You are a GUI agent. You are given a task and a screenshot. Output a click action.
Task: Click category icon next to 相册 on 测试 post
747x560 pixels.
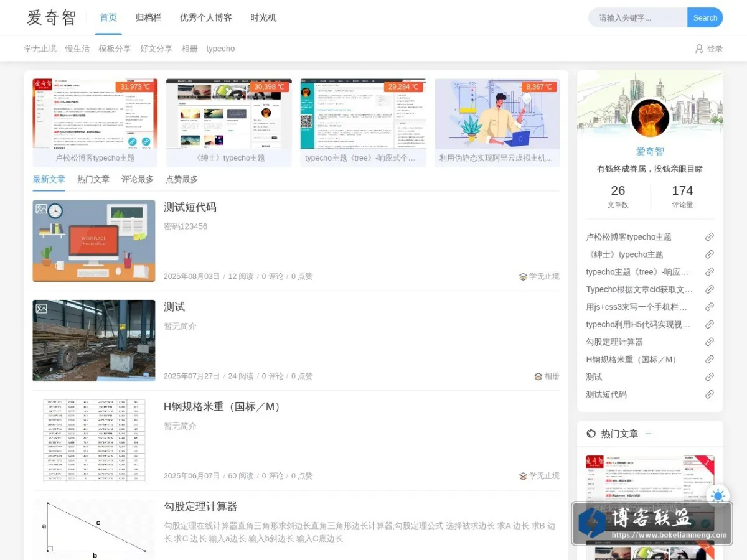click(538, 376)
